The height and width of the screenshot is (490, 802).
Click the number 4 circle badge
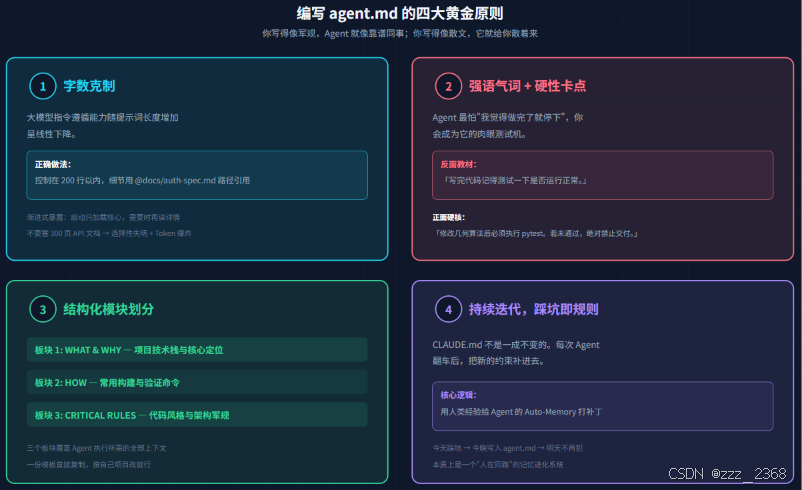coord(449,309)
